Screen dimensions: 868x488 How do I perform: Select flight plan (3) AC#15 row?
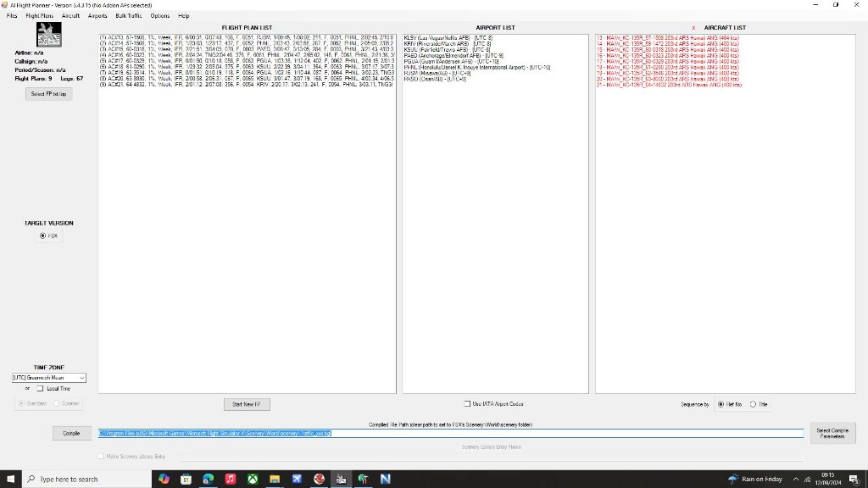click(x=247, y=49)
